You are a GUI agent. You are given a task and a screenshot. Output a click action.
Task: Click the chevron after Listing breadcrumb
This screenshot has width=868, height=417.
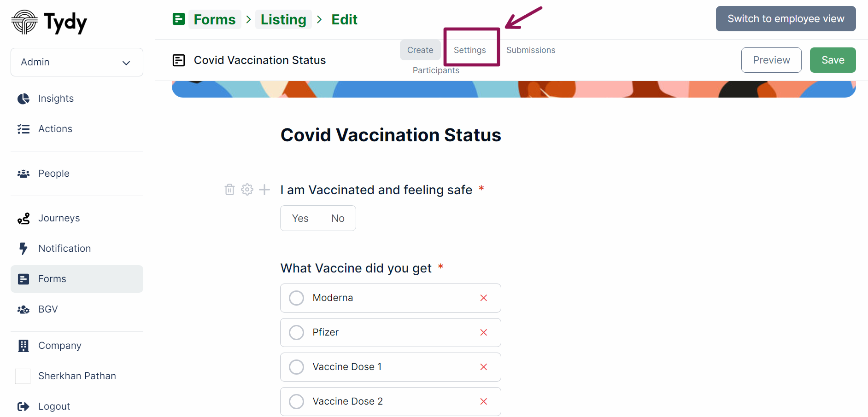point(319,19)
